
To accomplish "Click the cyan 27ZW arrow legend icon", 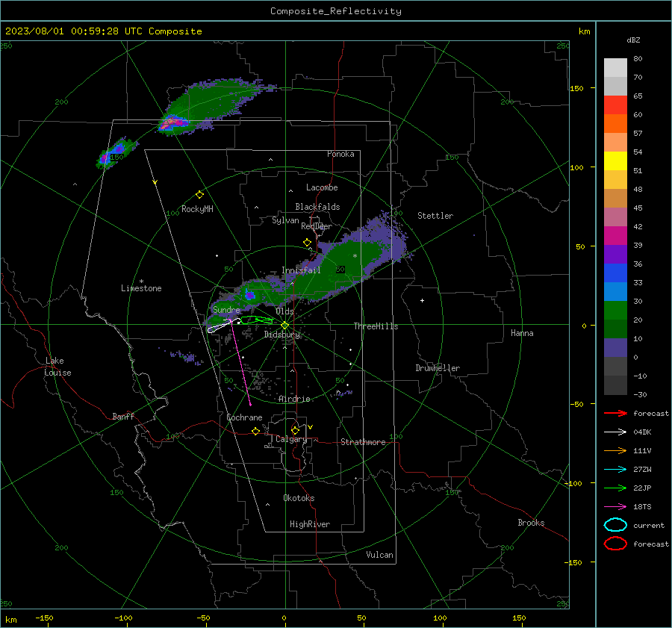I will coord(615,470).
